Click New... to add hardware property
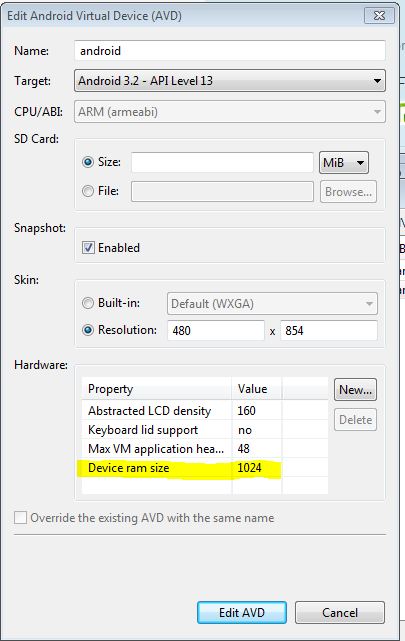The width and height of the screenshot is (405, 641). pos(355,390)
